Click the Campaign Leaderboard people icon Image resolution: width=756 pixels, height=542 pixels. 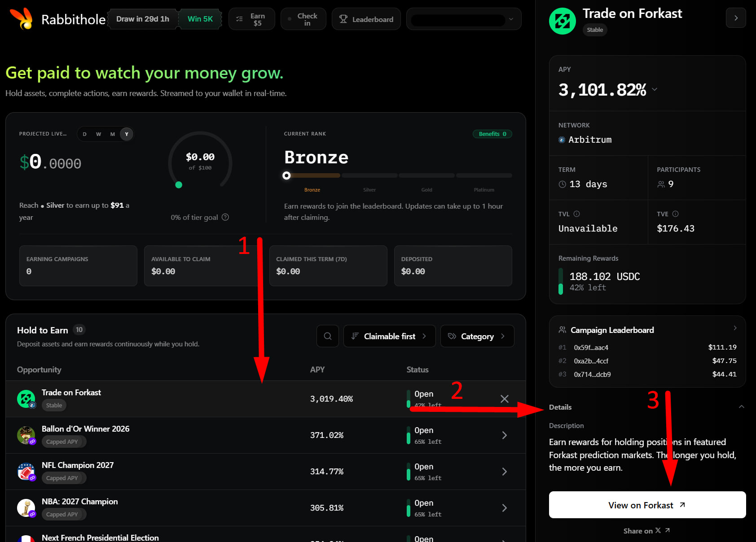pos(562,330)
